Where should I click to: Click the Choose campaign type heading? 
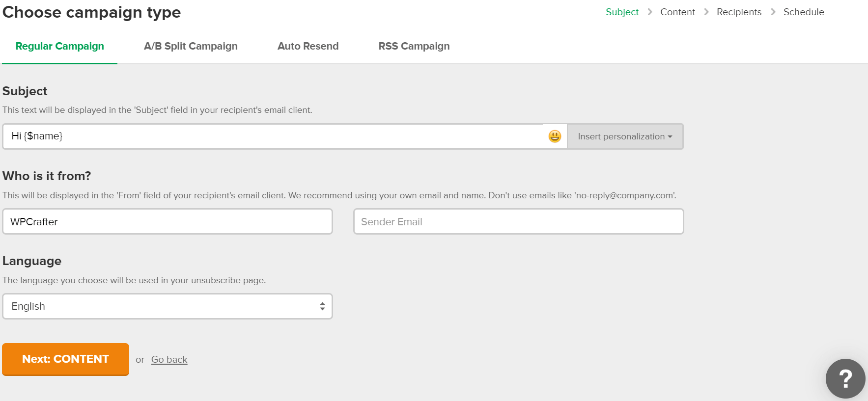(92, 12)
